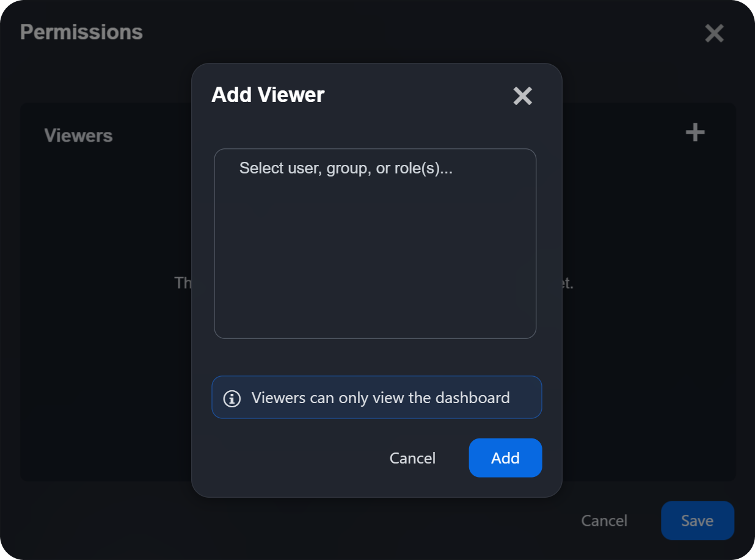Image resolution: width=755 pixels, height=560 pixels.
Task: Dismiss Add Viewer using its X icon
Action: click(522, 96)
